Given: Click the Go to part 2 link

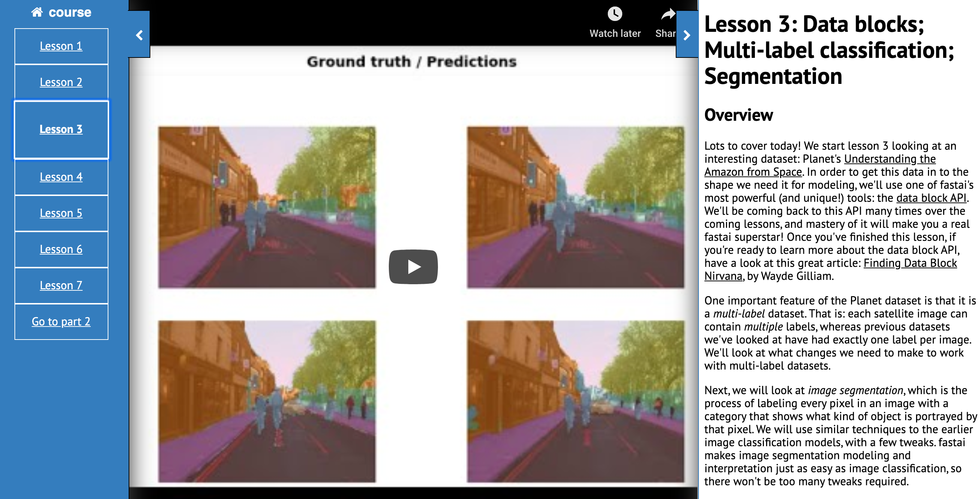Looking at the screenshot, I should (x=61, y=321).
